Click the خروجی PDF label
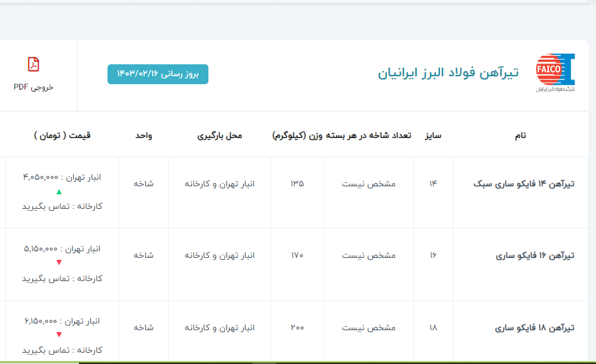 [33, 87]
